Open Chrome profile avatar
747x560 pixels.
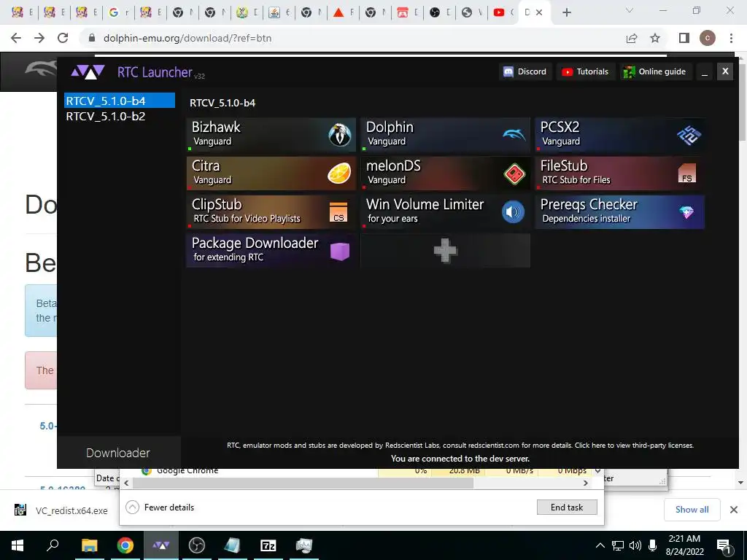pos(708,38)
